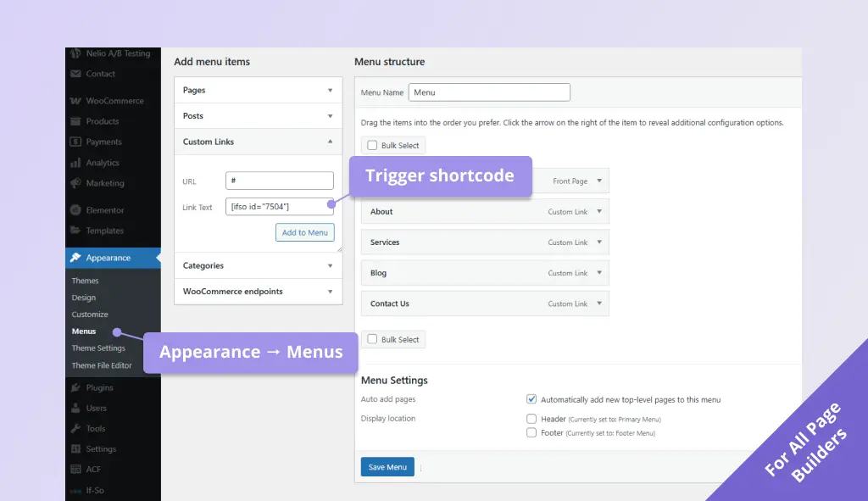Open Theme File Editor submenu item
The image size is (868, 501).
(x=102, y=365)
